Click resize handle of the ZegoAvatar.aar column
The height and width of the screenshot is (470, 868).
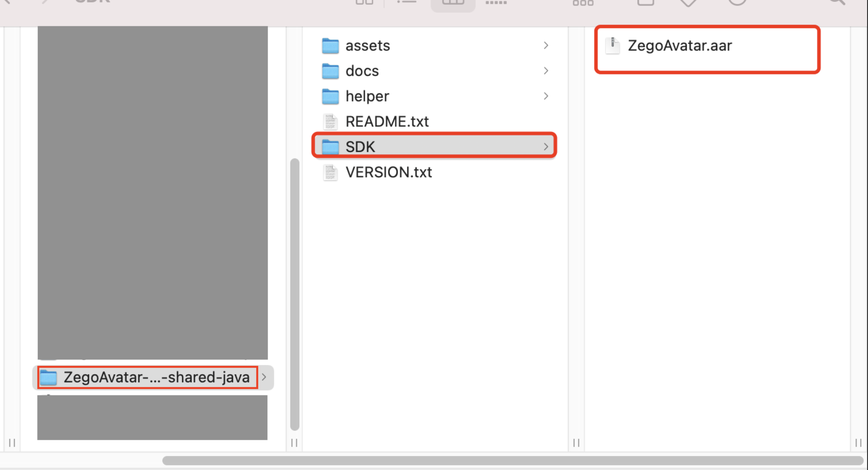pos(859,443)
